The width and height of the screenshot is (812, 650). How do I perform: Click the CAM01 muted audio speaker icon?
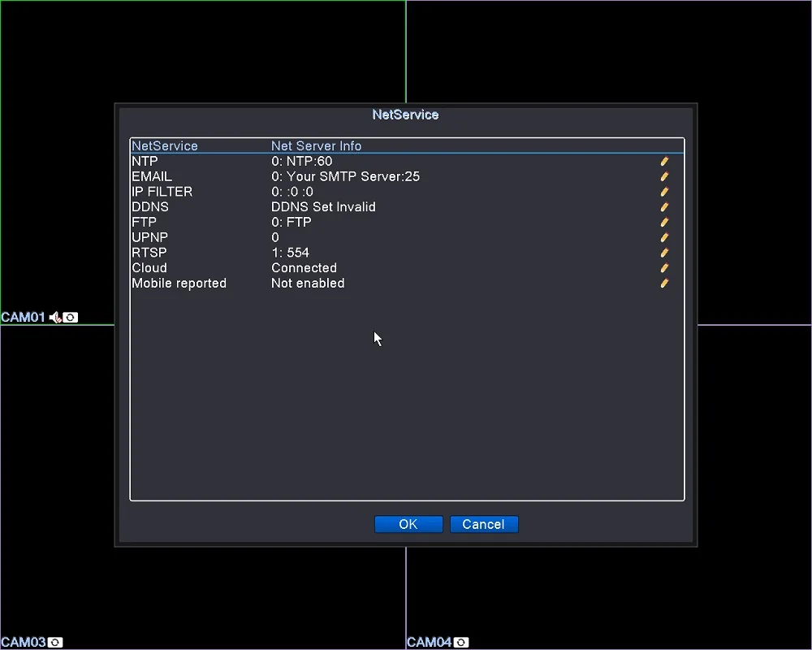click(55, 317)
